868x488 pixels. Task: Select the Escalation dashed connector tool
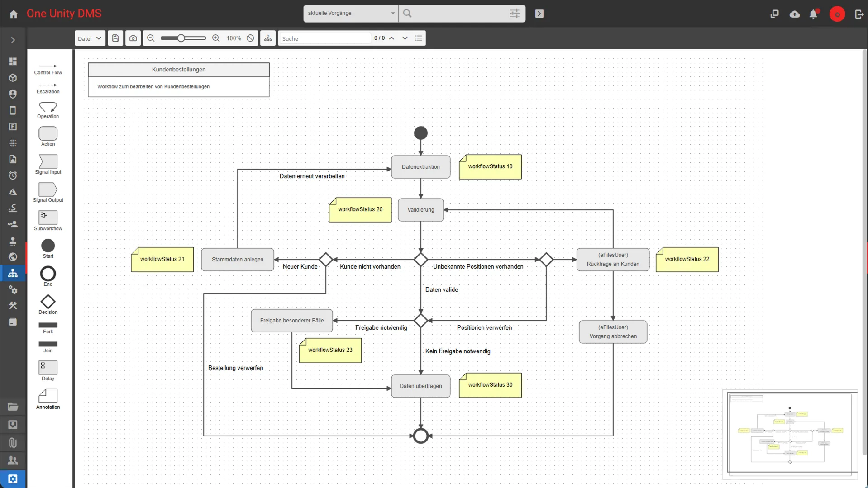48,88
